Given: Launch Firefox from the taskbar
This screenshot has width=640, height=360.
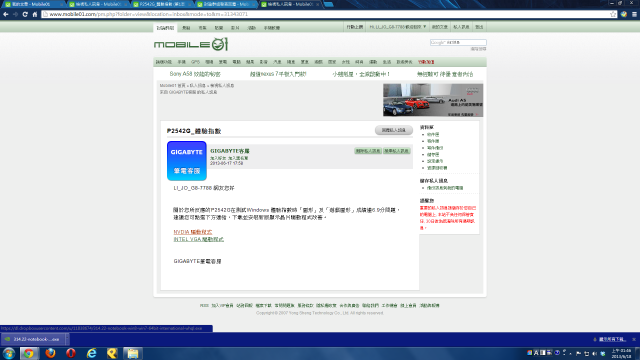Looking at the screenshot, I should 50,353.
